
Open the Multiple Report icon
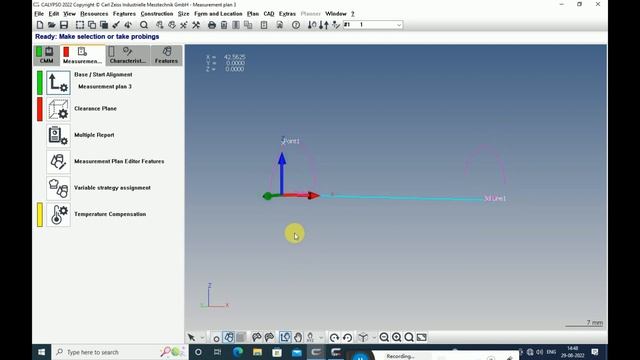pos(58,136)
